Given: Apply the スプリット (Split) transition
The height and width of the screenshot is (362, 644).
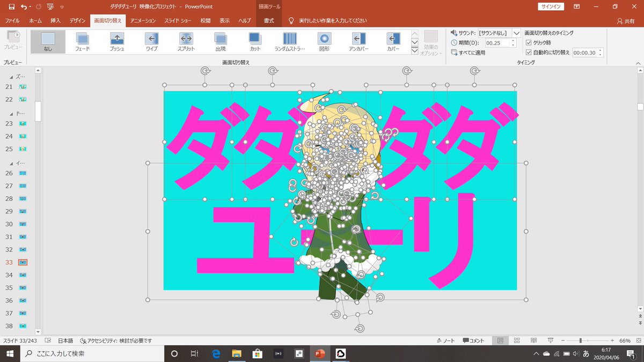Looking at the screenshot, I should pos(186,41).
